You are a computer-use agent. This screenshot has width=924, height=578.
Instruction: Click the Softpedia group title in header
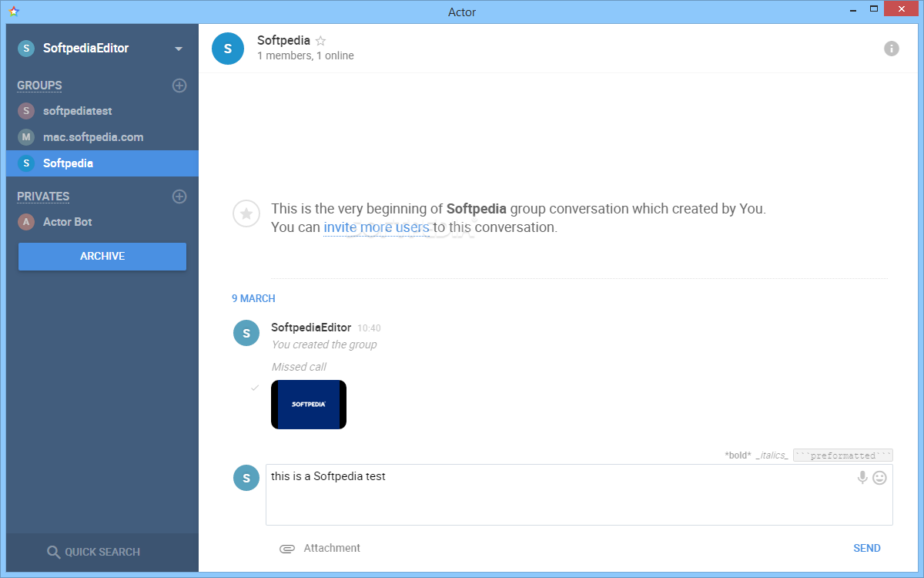(283, 41)
